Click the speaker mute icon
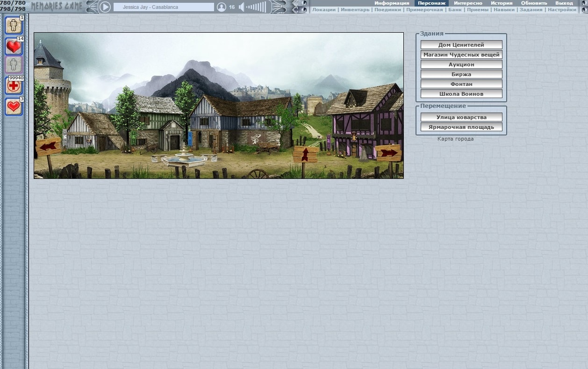Image resolution: width=588 pixels, height=369 pixels. point(241,7)
